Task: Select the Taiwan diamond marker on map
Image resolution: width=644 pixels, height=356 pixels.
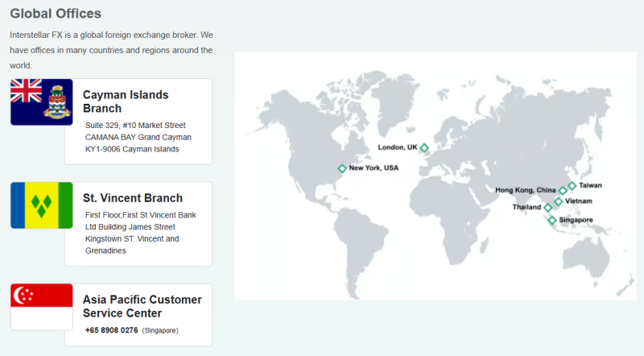Action: point(572,186)
